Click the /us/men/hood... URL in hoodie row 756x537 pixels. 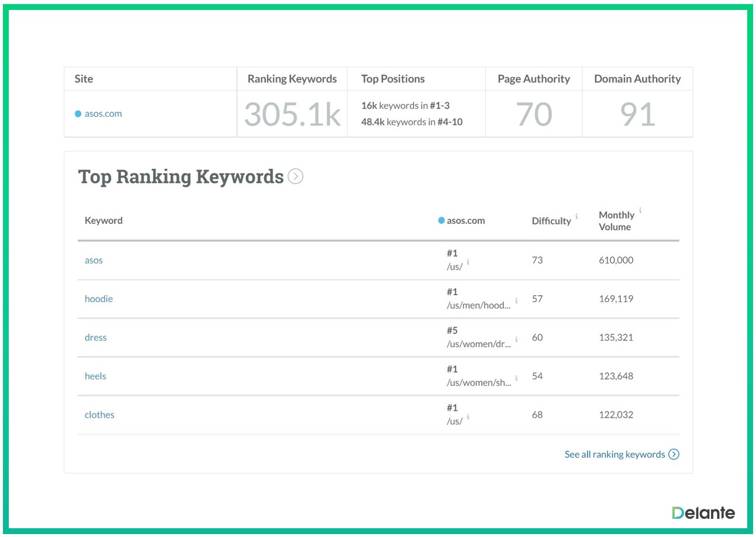479,305
